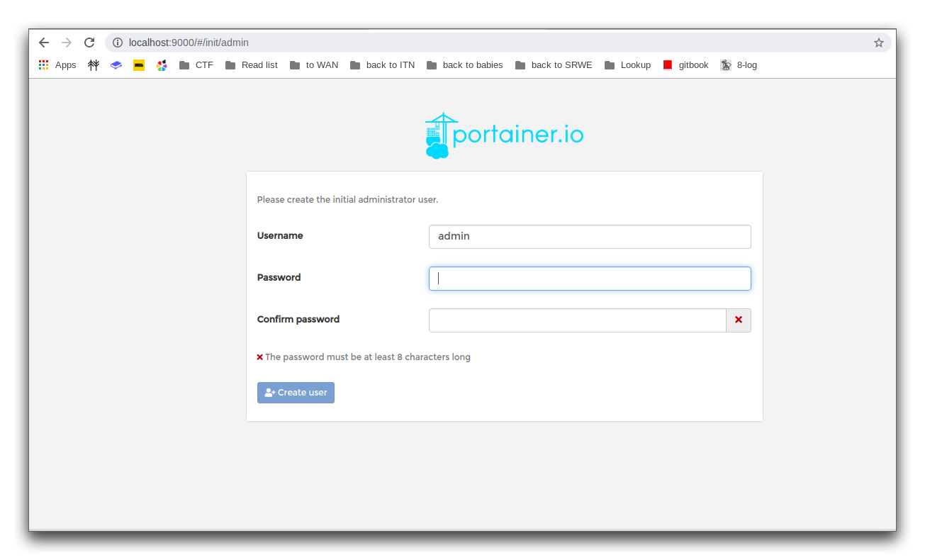Open the back to babies bookmark folder

coord(465,65)
